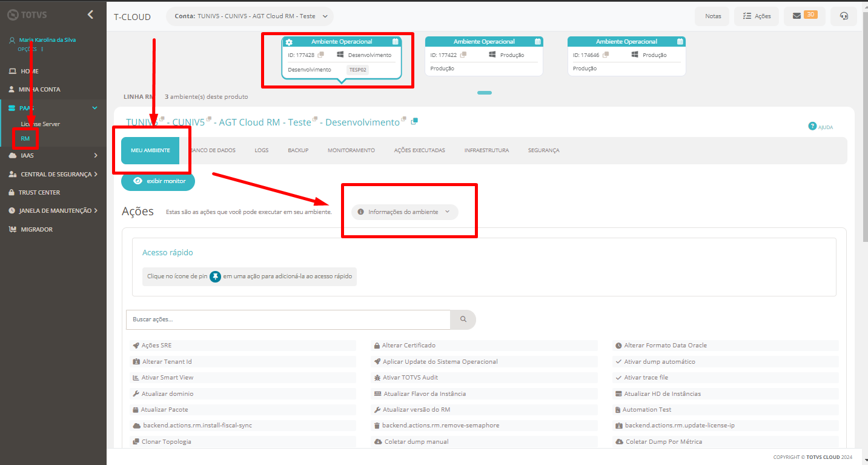The width and height of the screenshot is (868, 465).
Task: Switch to the BACKUP tab
Action: [298, 150]
